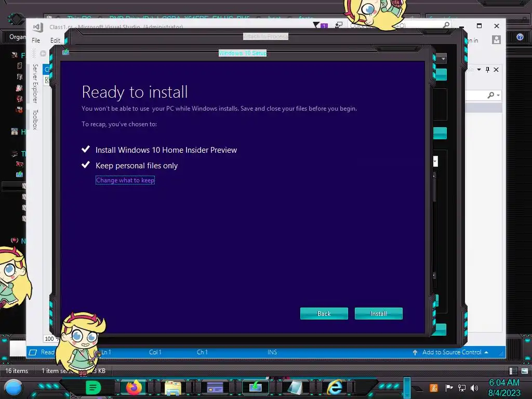
Task: Click the navigate backward button in Visual Studio toolbar
Action: point(43,54)
